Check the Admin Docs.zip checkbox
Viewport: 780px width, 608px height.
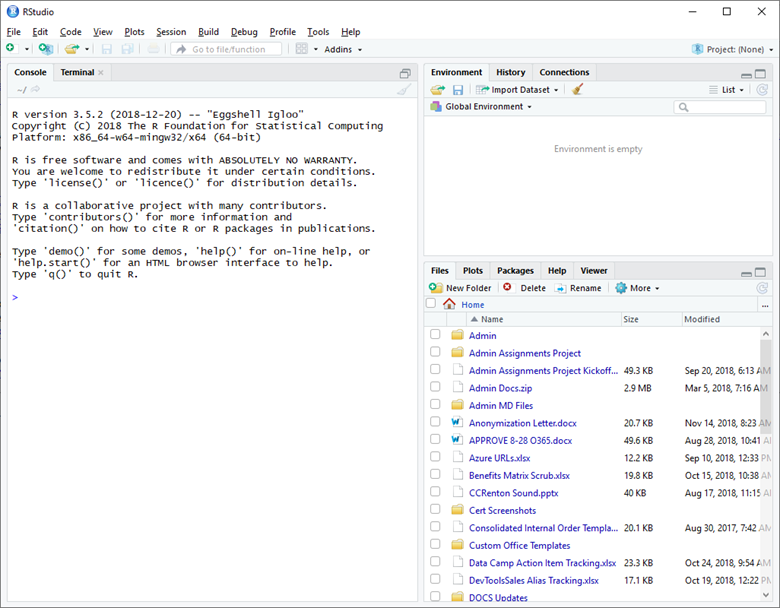[435, 387]
